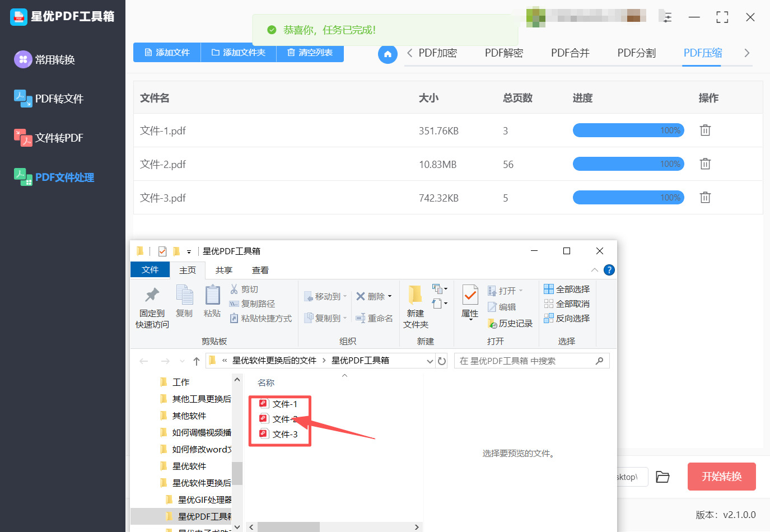The height and width of the screenshot is (532, 770).
Task: Click 历史记录 in Explorer ribbon
Action: pyautogui.click(x=510, y=323)
